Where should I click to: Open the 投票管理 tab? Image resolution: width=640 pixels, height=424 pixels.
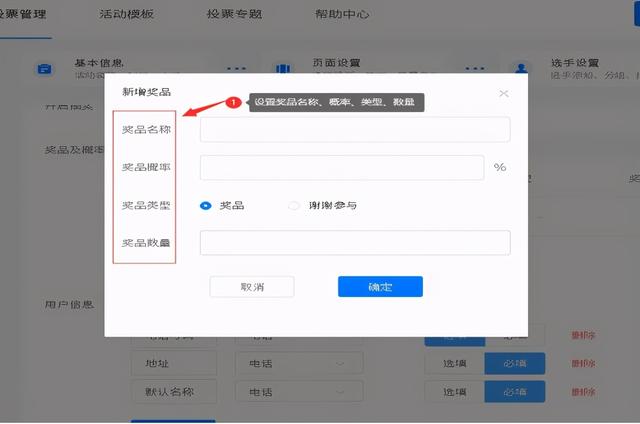tap(22, 14)
